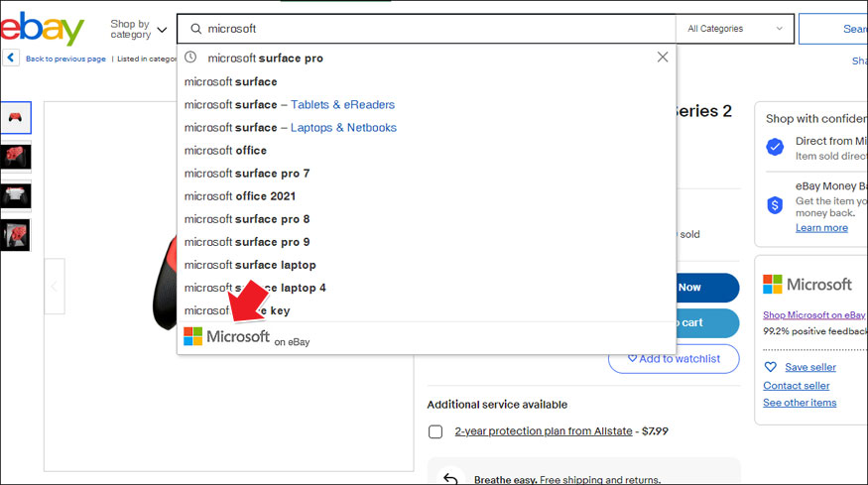Click the eBay logo

[x=42, y=29]
